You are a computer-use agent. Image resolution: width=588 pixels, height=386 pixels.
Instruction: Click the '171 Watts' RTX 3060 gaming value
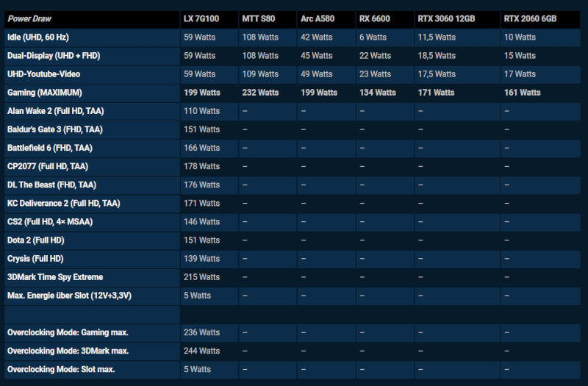tap(436, 93)
